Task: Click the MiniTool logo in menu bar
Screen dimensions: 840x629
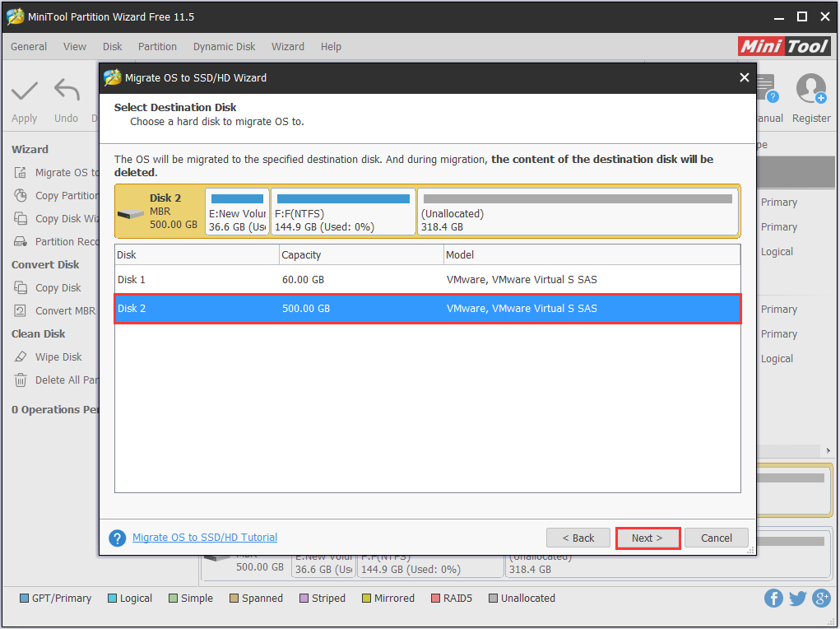Action: point(784,46)
